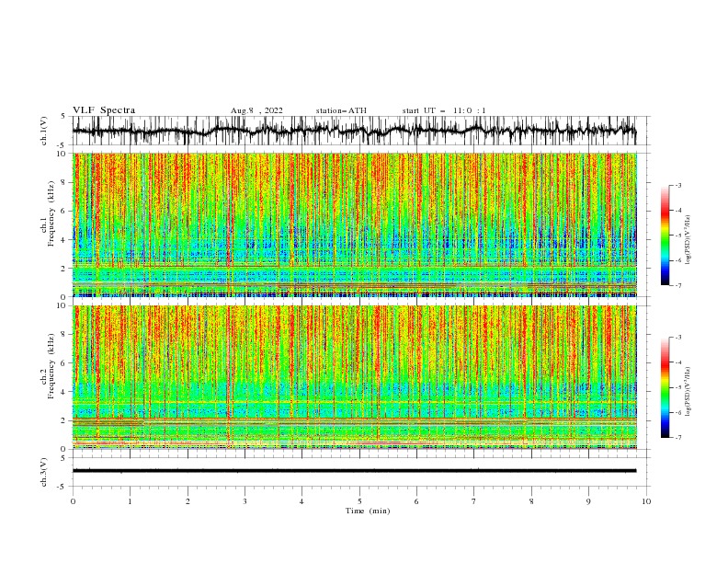Click the ch.2 color bar log(PSD) label
728x563 pixels.
[688, 392]
